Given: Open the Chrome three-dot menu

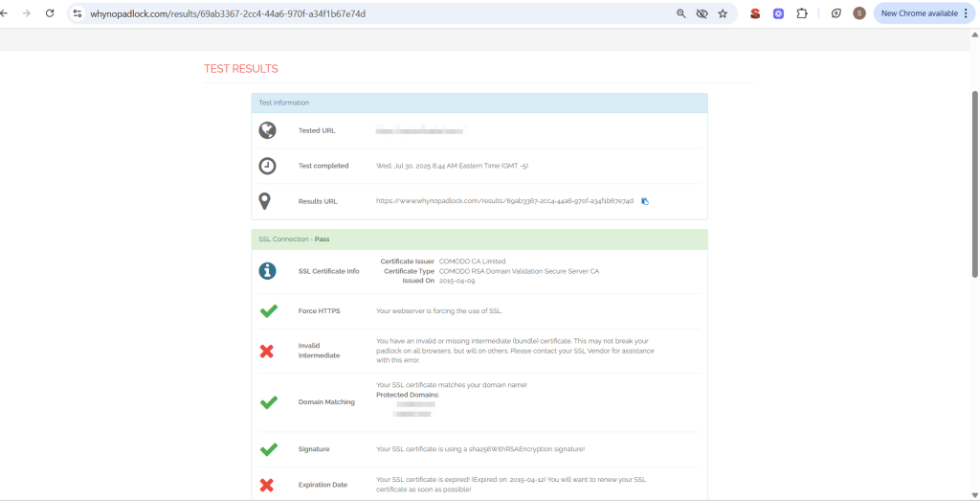Looking at the screenshot, I should pos(966,13).
